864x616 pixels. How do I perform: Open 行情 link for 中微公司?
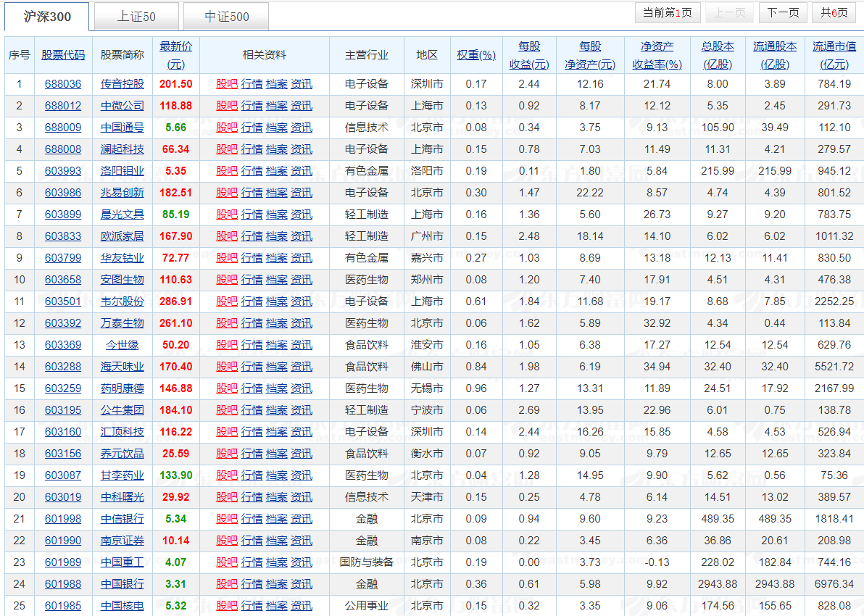252,105
